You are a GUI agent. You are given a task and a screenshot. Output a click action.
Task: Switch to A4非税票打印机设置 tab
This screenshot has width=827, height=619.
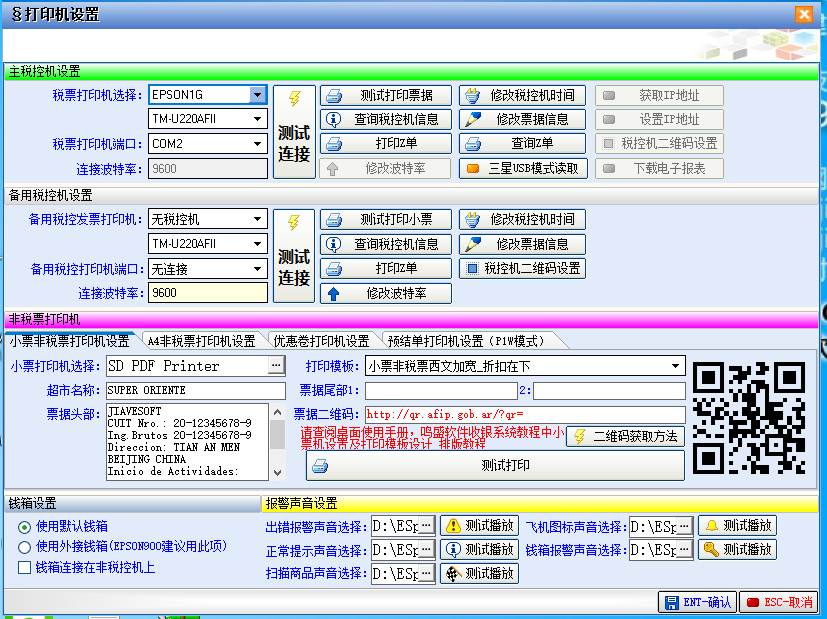point(203,341)
